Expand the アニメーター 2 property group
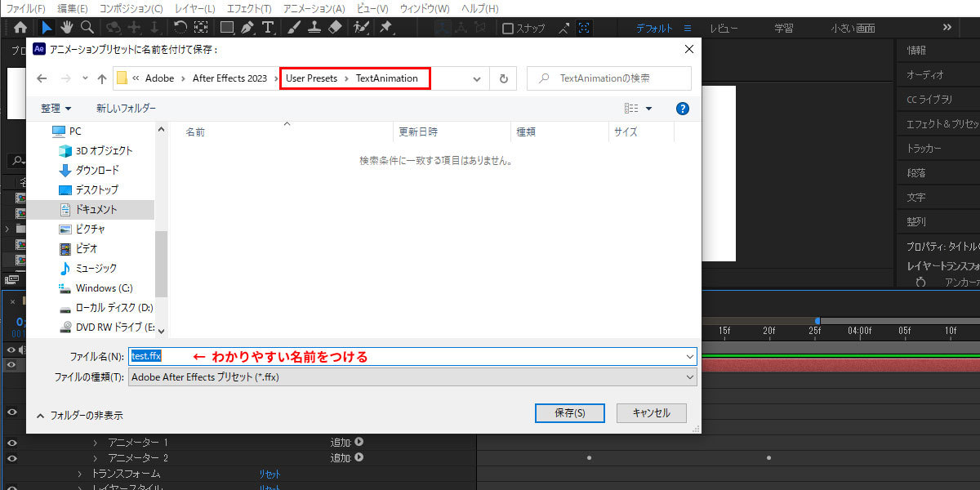The width and height of the screenshot is (980, 490). tap(96, 458)
